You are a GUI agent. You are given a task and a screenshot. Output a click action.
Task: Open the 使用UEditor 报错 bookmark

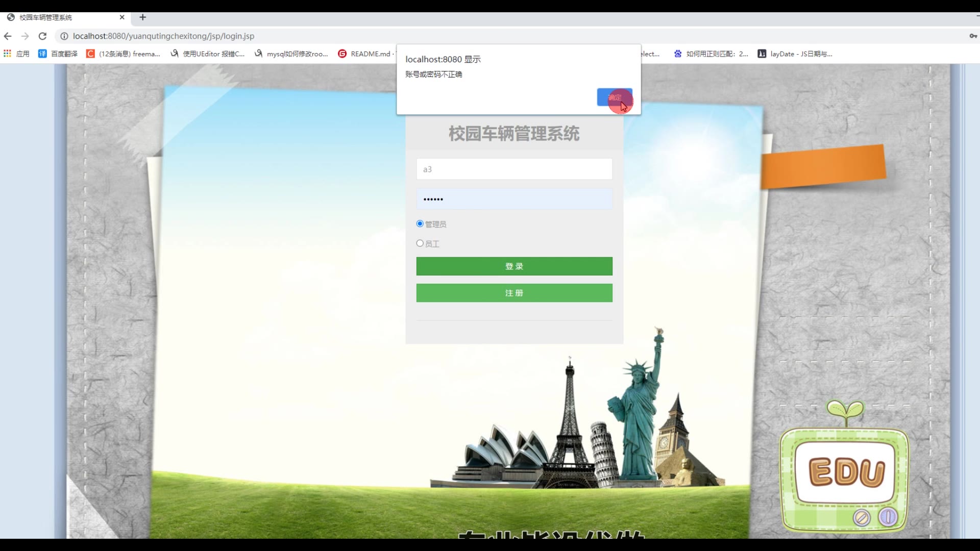click(208, 54)
